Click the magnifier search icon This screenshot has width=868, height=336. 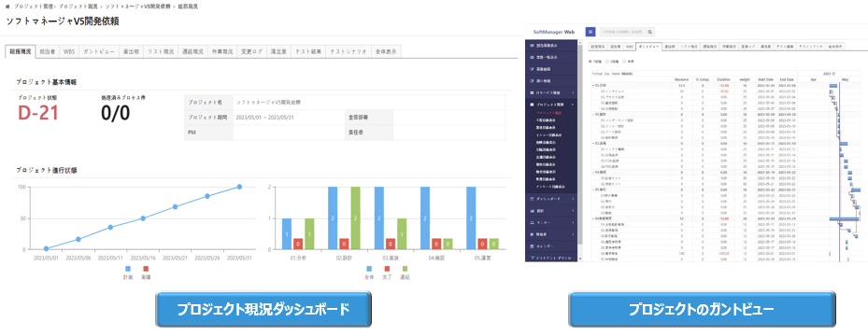click(650, 32)
